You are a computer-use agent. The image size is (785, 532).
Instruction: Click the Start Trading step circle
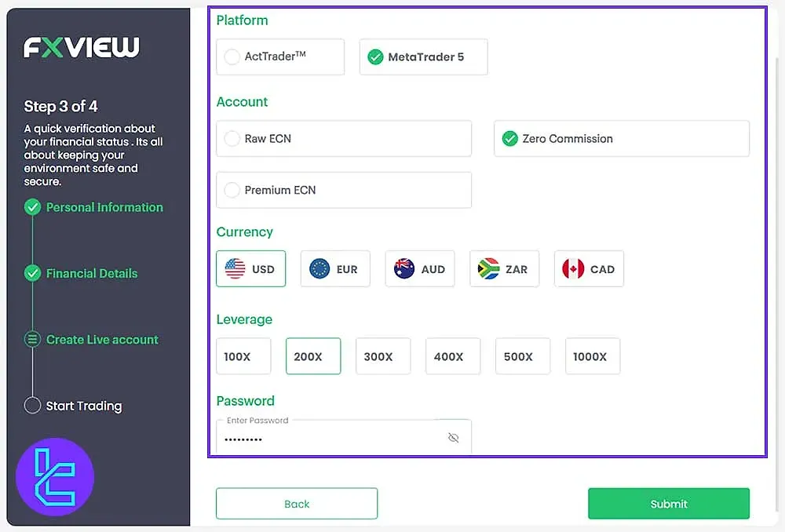[32, 406]
